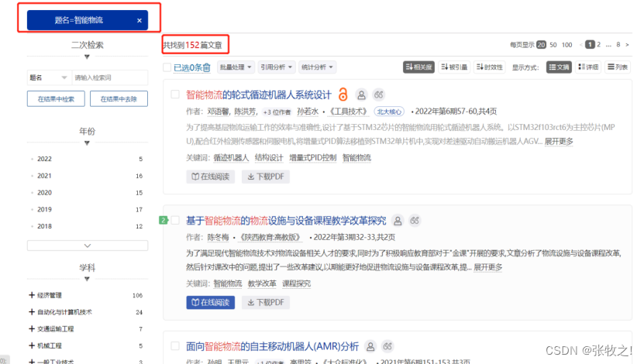This screenshot has width=644, height=364.
Task: Click the 北大核心 badge
Action: [389, 112]
